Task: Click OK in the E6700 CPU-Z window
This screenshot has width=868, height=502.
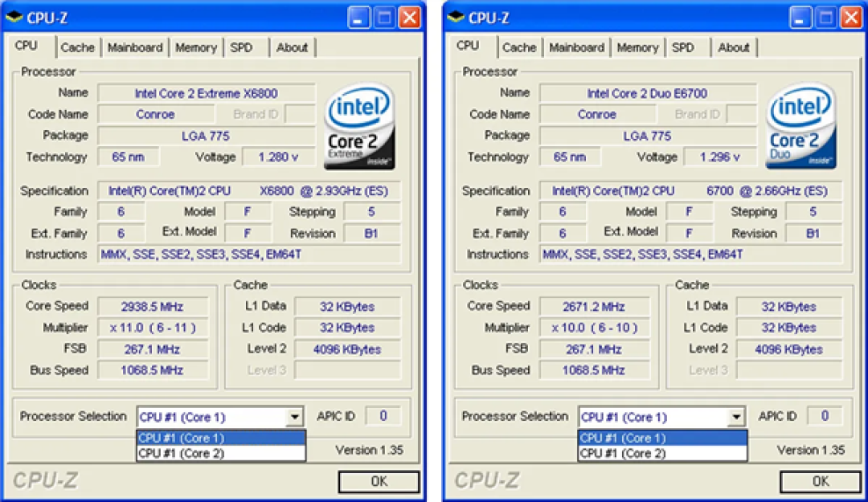Action: pyautogui.click(x=821, y=482)
